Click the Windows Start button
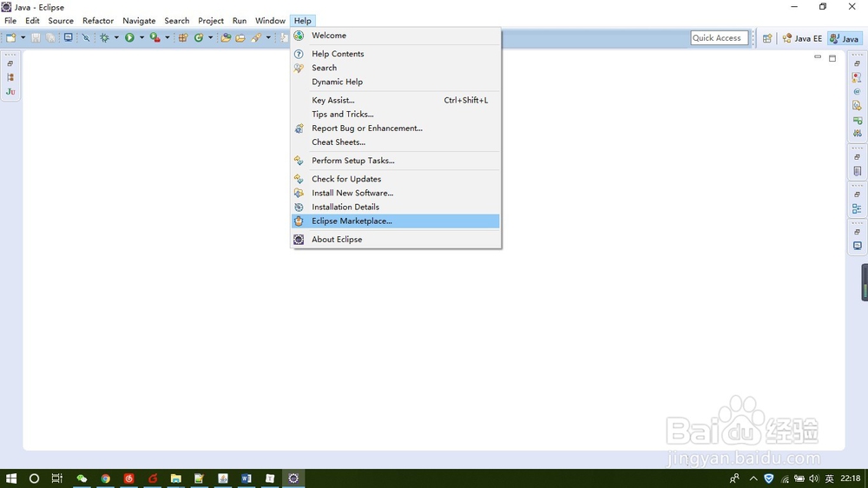The height and width of the screenshot is (488, 868). coord(10,478)
